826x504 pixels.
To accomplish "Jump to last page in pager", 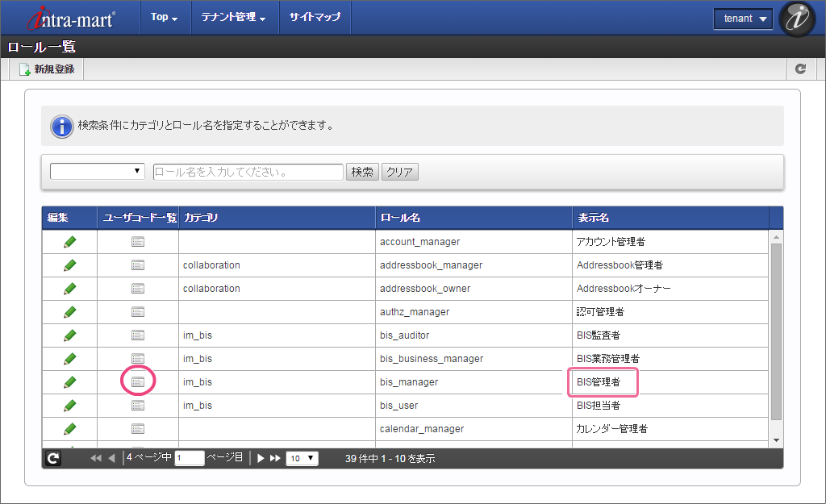I will [275, 458].
